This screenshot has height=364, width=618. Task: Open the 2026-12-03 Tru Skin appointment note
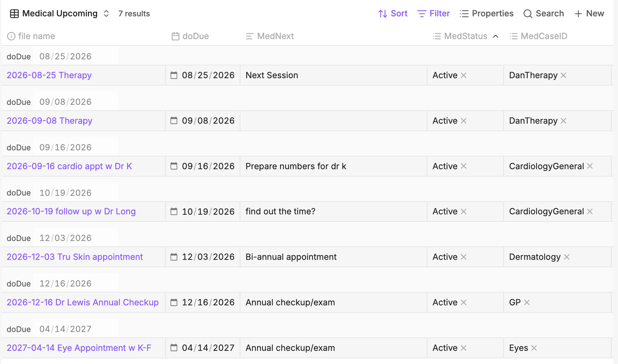tap(75, 257)
